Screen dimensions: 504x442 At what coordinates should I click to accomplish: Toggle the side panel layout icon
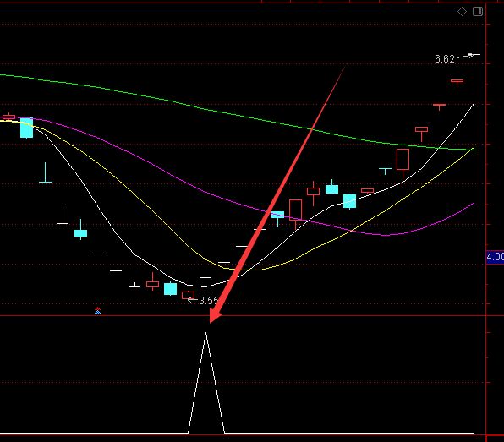pos(478,12)
